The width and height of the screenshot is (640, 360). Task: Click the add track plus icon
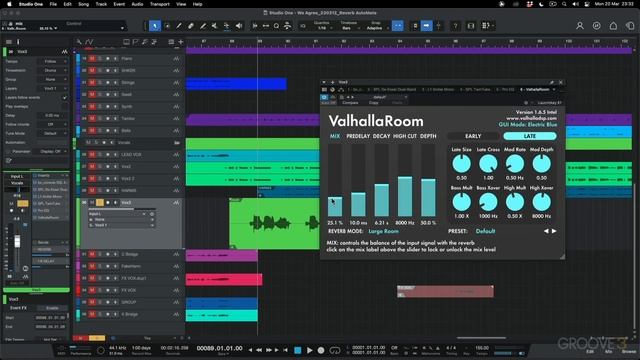point(180,42)
